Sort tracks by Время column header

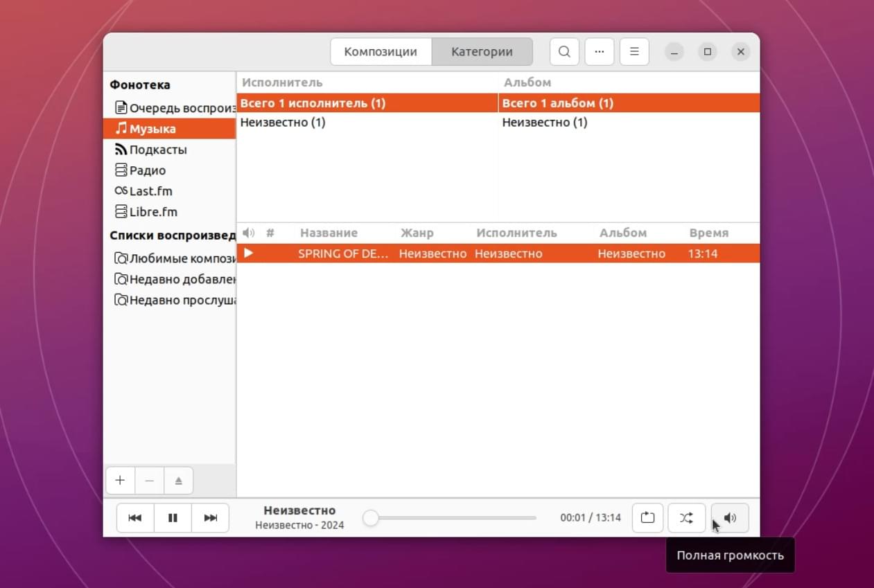(x=708, y=233)
